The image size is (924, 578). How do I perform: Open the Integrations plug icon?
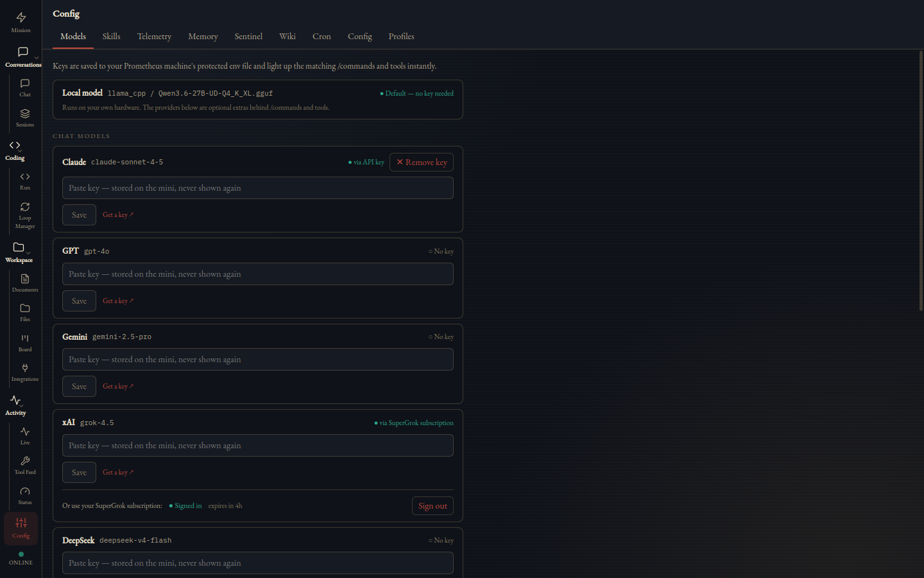tap(25, 368)
